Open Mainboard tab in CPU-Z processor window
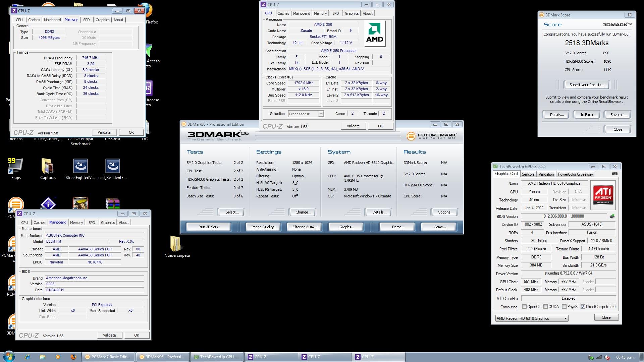644x362 pixels. tap(301, 13)
